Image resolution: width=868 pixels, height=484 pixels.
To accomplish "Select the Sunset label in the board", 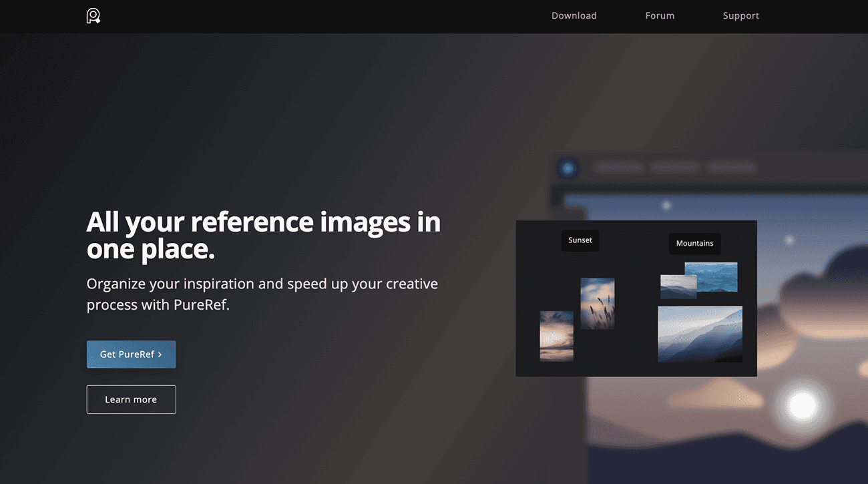I will (x=580, y=240).
